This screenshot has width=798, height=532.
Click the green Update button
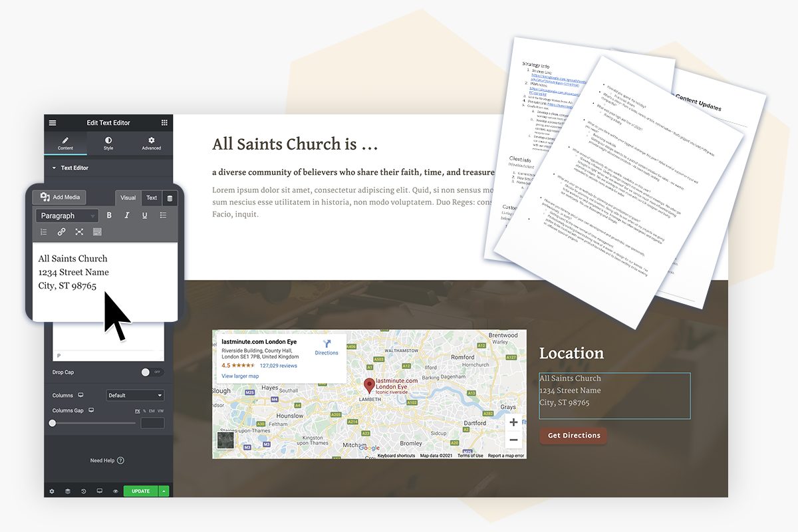point(140,491)
